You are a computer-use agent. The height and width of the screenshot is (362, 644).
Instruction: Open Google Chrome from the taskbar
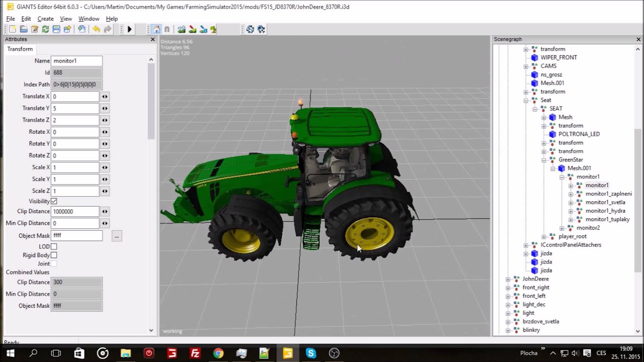click(218, 353)
